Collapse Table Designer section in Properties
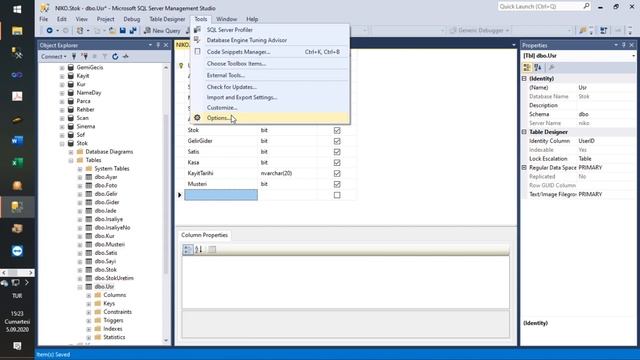The width and height of the screenshot is (640, 360). pyautogui.click(x=524, y=132)
